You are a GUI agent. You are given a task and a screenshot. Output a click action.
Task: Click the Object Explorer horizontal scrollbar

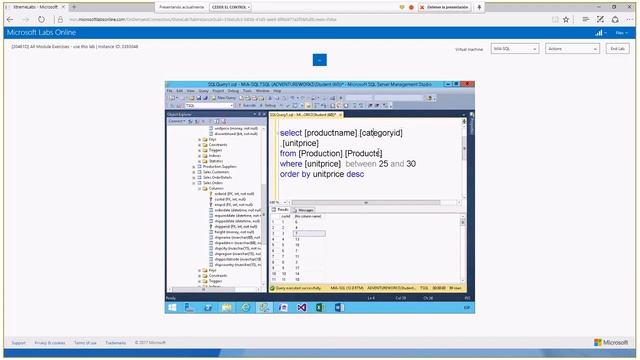click(215, 289)
